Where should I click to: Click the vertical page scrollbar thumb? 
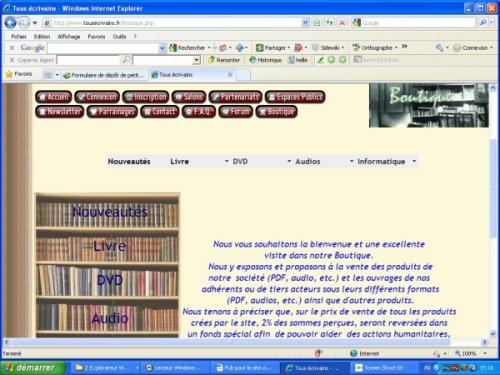(493, 188)
